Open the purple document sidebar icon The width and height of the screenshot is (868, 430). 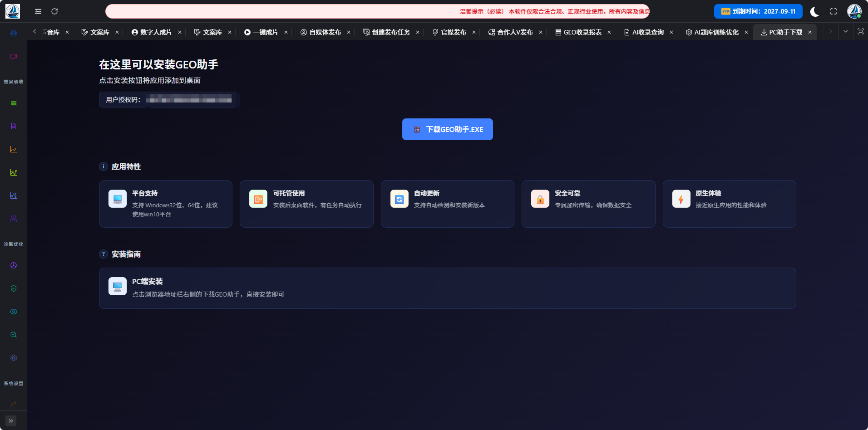pos(13,126)
